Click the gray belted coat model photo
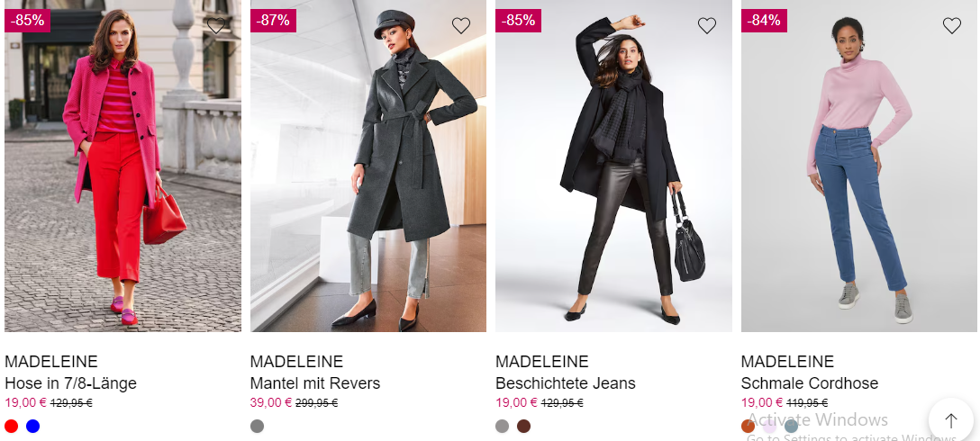Screen dimensions: 980x441 pos(368,166)
